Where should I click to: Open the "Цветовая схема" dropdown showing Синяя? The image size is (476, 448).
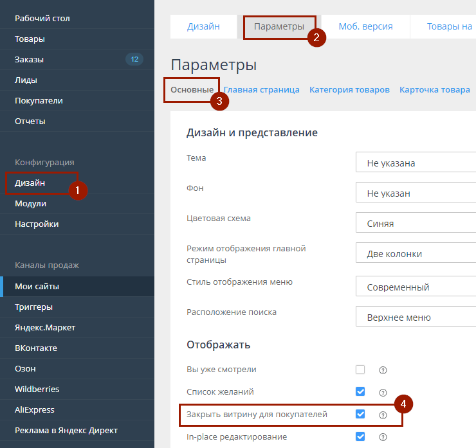[415, 224]
